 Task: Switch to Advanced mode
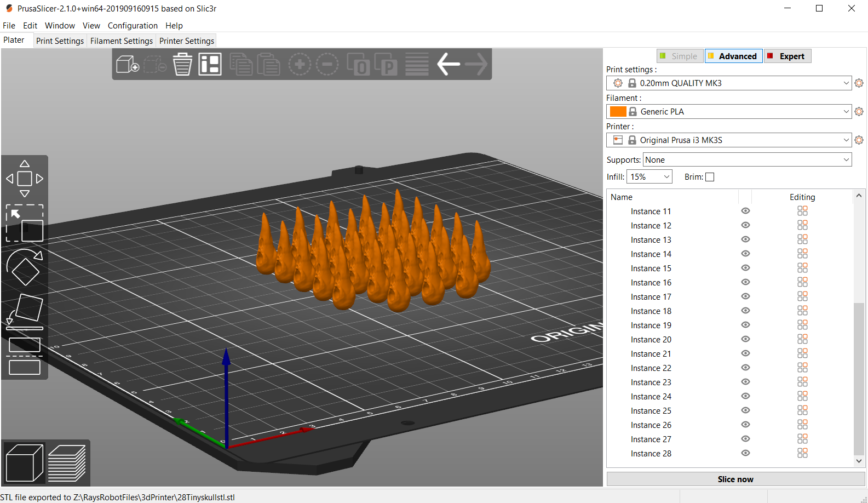tap(733, 56)
